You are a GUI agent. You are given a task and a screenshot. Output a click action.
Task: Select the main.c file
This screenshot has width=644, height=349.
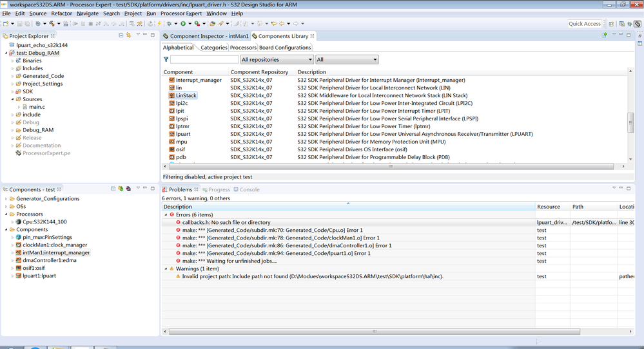point(34,107)
